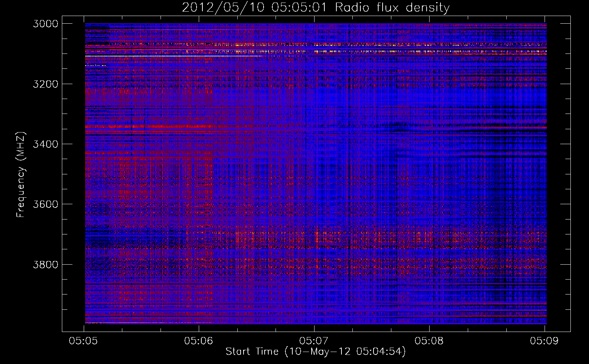Click the 3600 frequency axis label
The image size is (589, 364).
tap(46, 204)
